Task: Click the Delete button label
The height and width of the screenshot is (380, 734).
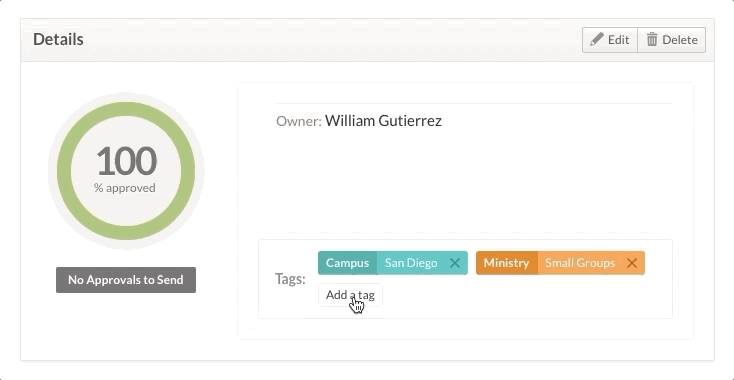Action: [x=680, y=40]
